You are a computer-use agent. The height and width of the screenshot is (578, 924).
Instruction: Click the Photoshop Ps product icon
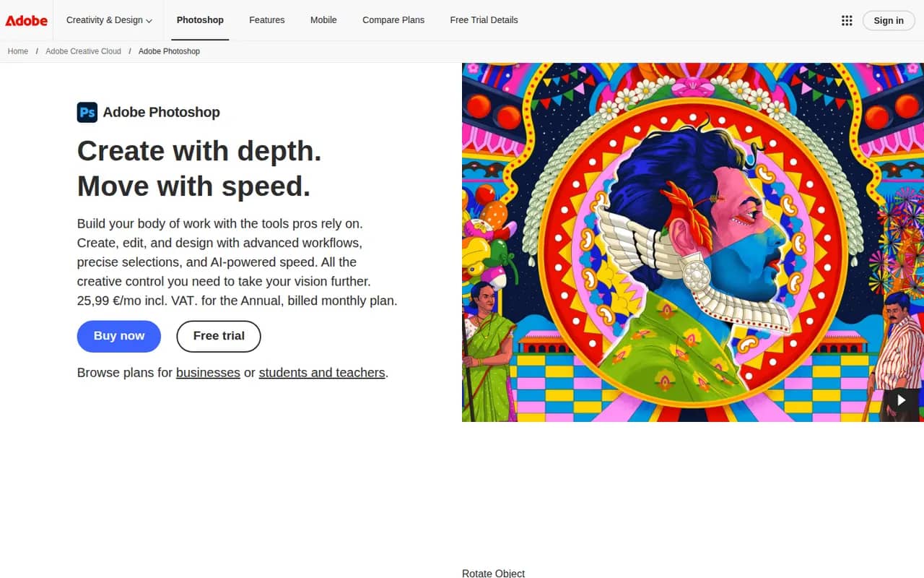click(x=87, y=112)
